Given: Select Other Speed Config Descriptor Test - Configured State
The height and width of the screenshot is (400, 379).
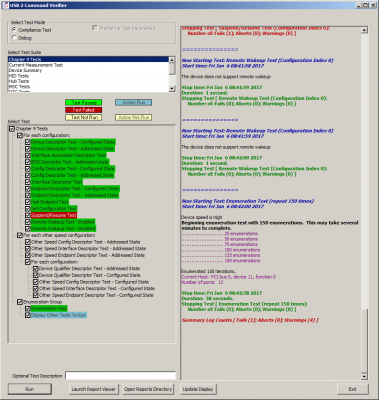Looking at the screenshot, I should (x=94, y=282).
